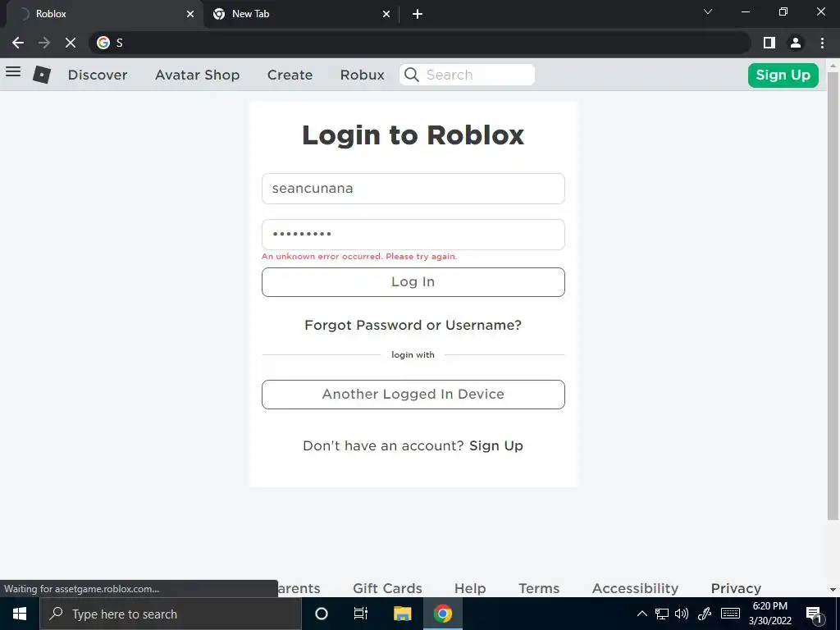Open the Help footer link
The image size is (840, 630).
point(470,588)
